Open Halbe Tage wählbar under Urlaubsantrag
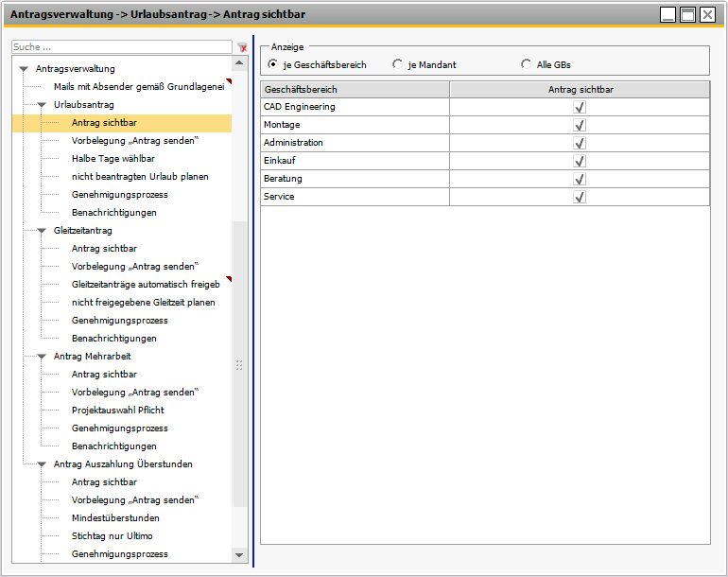Screen dimensions: 728x577 [x=113, y=159]
